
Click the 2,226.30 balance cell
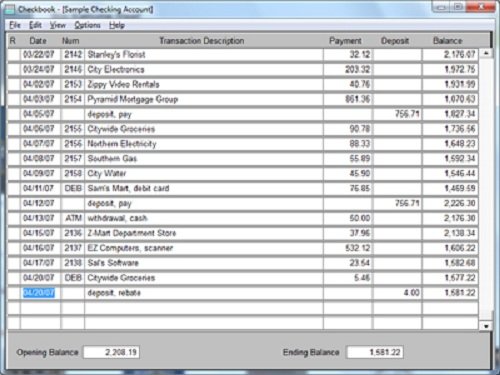tap(450, 203)
